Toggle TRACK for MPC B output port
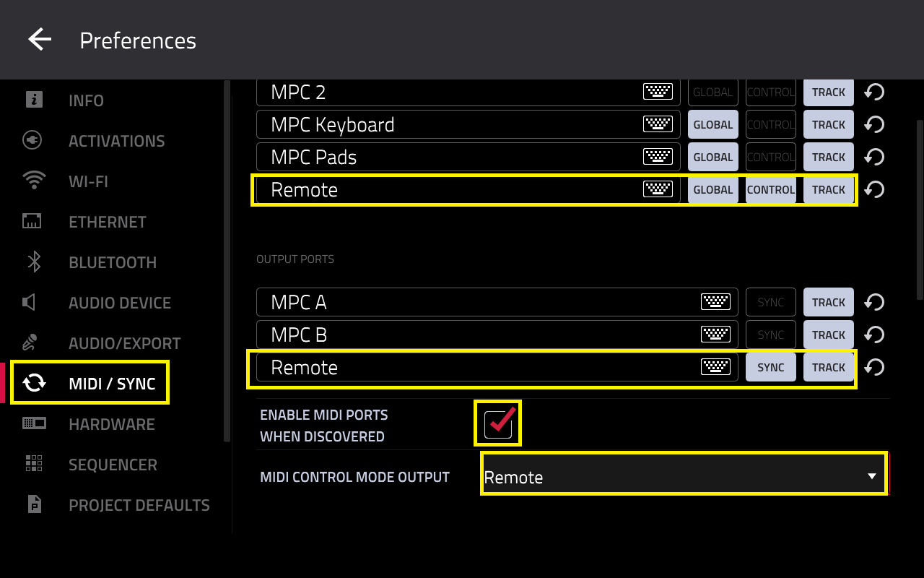 pyautogui.click(x=829, y=335)
